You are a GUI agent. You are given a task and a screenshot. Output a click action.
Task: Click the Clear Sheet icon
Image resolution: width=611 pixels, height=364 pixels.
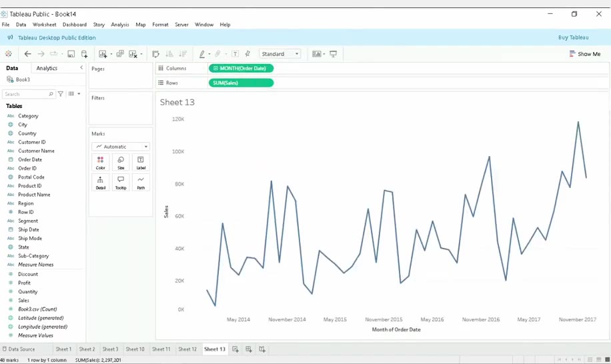[x=133, y=54]
